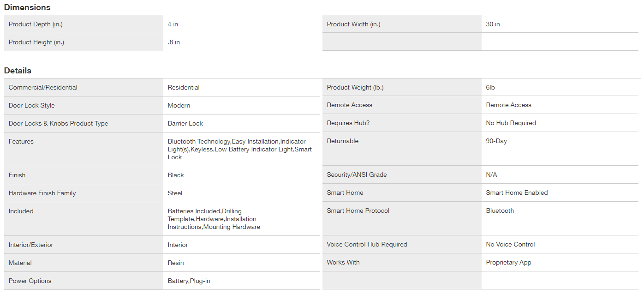The width and height of the screenshot is (644, 295).
Task: Click the Features row label
Action: (21, 141)
